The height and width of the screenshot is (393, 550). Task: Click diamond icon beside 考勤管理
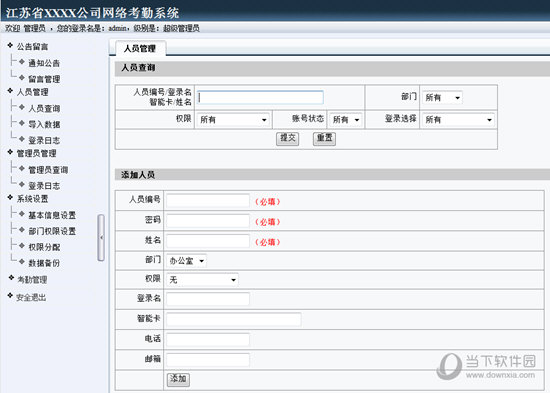[11, 278]
